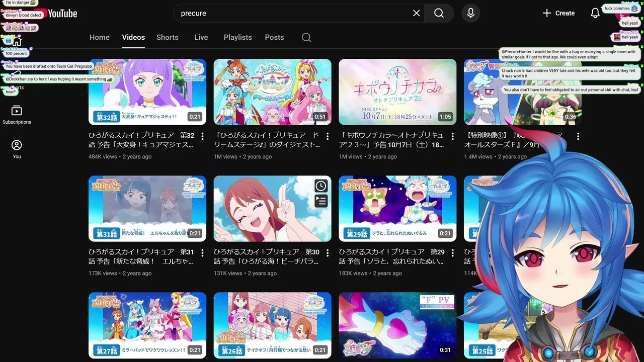The image size is (644, 362).
Task: Open title 第29話 予告「ソラと、忘れられたぬい
Action: click(x=392, y=257)
